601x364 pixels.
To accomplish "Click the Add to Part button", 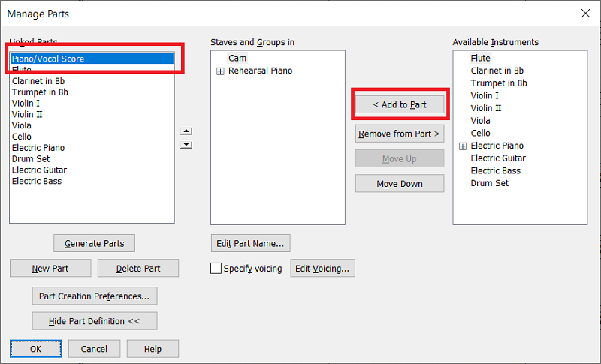I will point(400,105).
